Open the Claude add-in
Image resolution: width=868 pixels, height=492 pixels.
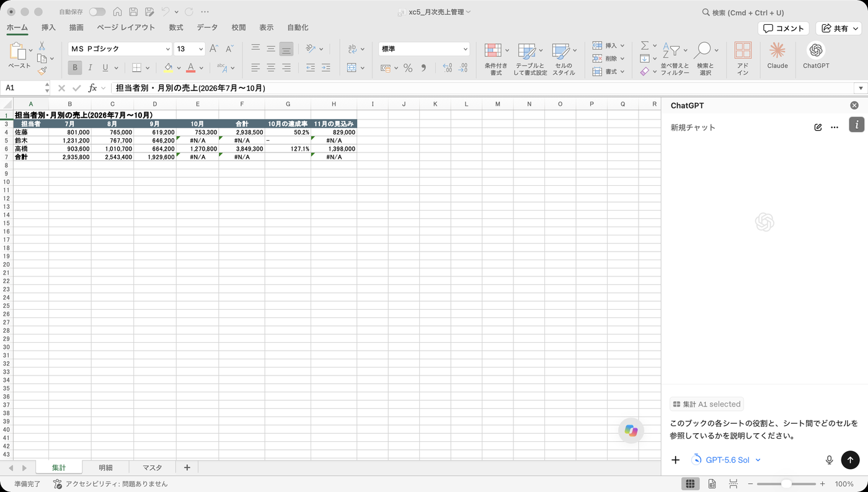[777, 56]
